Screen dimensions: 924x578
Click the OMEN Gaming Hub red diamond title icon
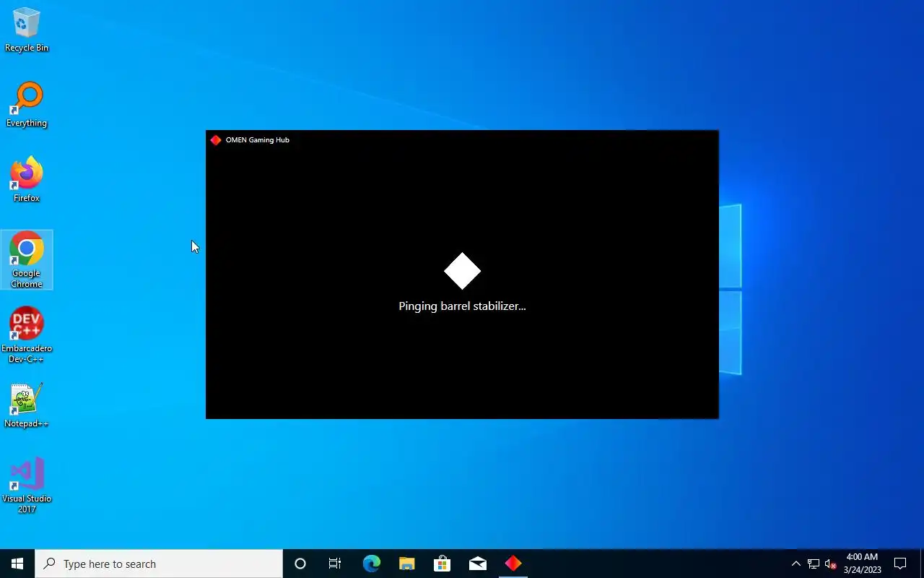click(215, 140)
